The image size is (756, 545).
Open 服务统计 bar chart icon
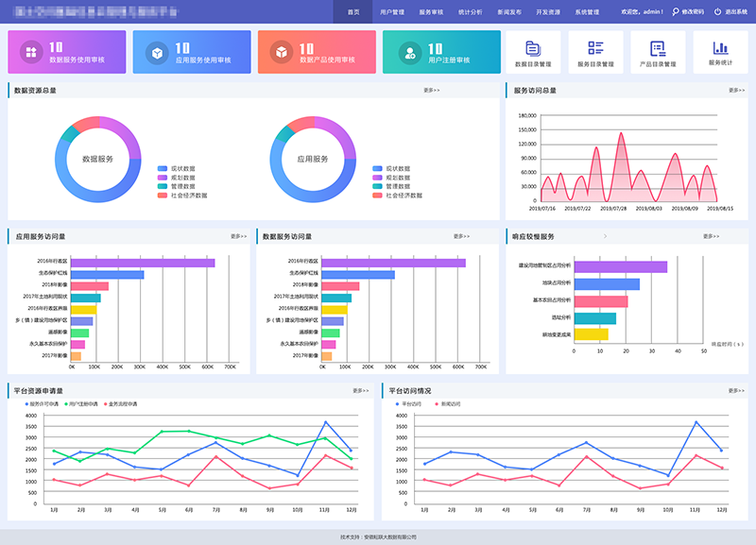(720, 48)
